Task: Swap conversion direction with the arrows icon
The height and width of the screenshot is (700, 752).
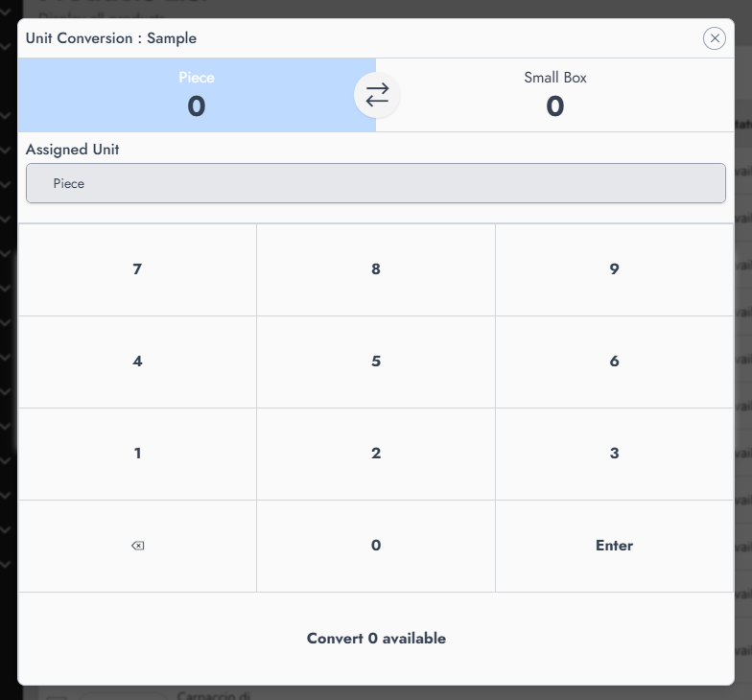Action: 377,95
